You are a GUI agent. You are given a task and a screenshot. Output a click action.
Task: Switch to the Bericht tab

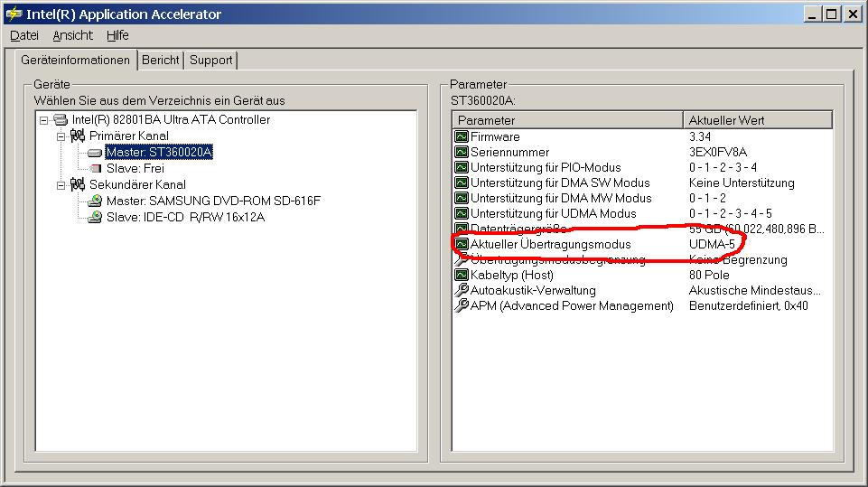pyautogui.click(x=161, y=60)
